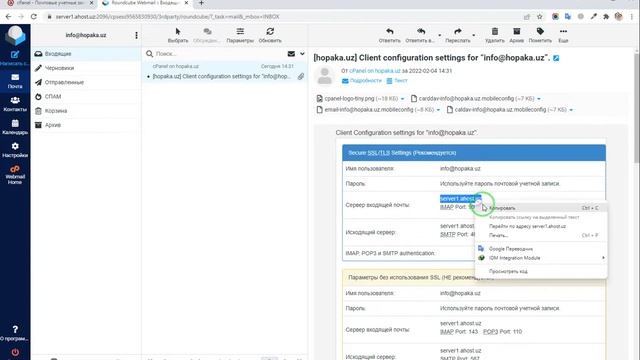The width and height of the screenshot is (640, 360).
Task: Select the hopaka.uz client configuration email
Action: [x=224, y=71]
